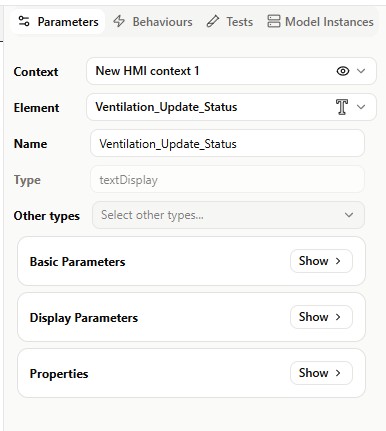The image size is (386, 431).
Task: Click the Context label
Action: 36,72
